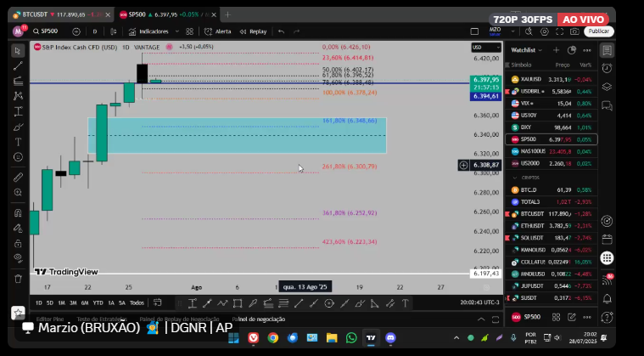Select the cursor arrow tool in left toolbar
The image size is (644, 356).
[x=18, y=51]
